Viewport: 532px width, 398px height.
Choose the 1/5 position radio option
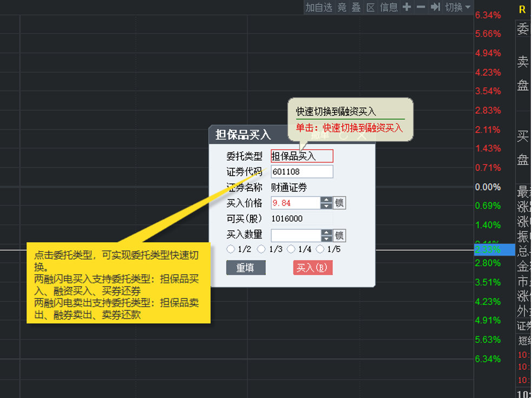(x=320, y=249)
